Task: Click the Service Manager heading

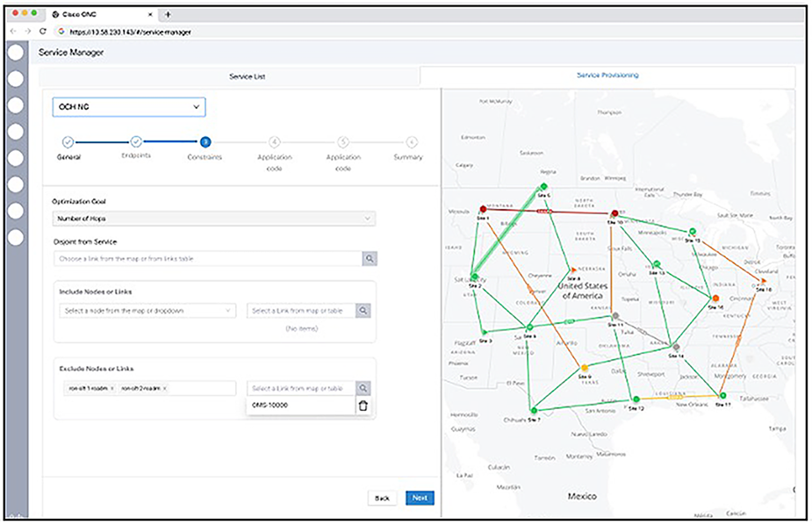Action: click(x=71, y=53)
